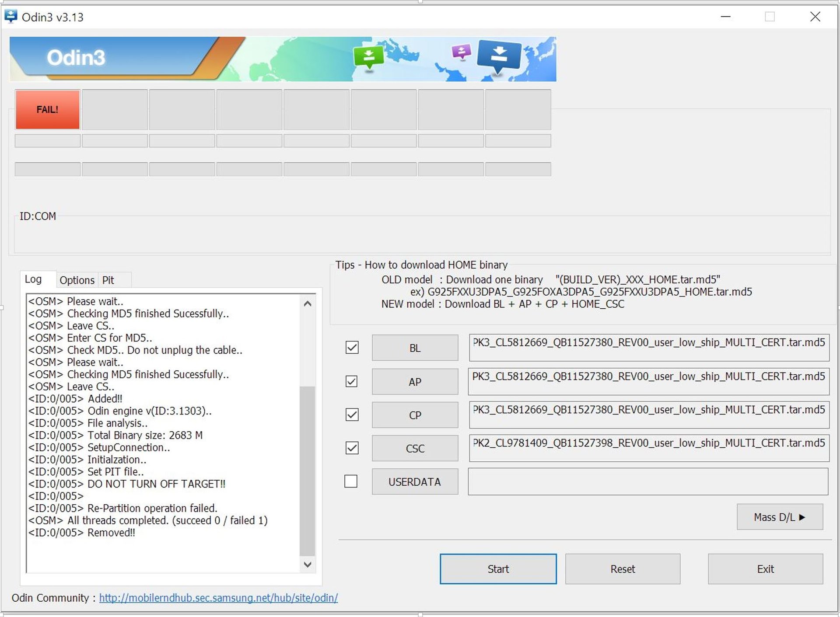Image resolution: width=840 pixels, height=617 pixels.
Task: Click log line 'Set PIT file..'
Action: 86,471
